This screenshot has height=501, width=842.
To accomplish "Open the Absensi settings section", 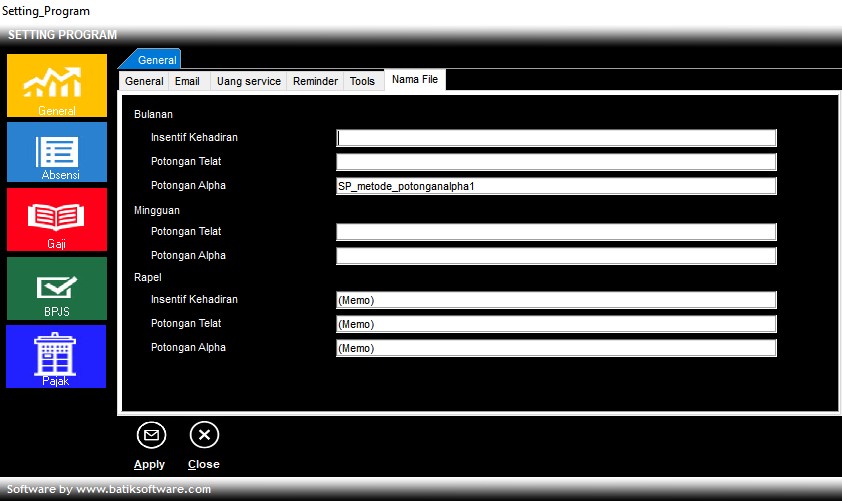I will click(57, 152).
